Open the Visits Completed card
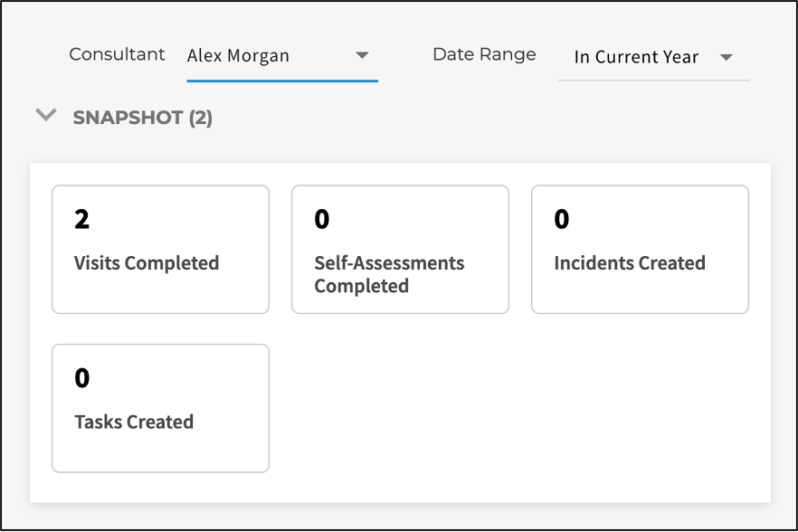Screen dimensions: 798x532 click(x=160, y=250)
